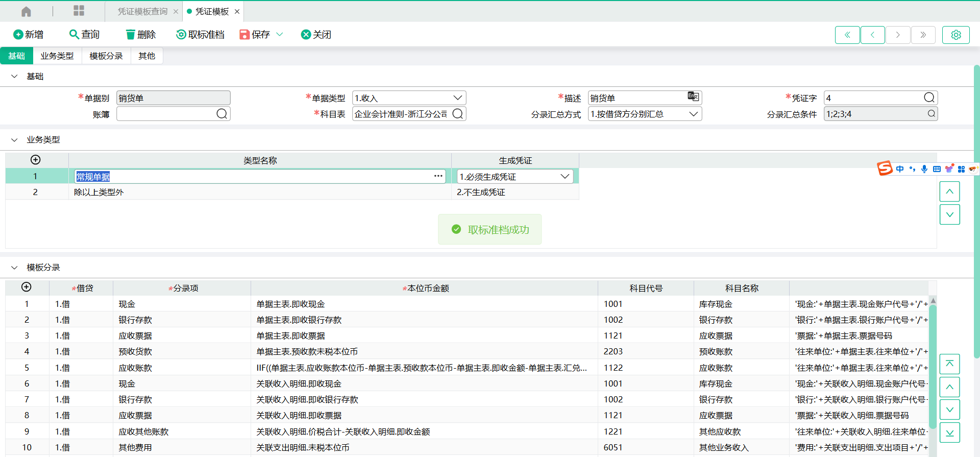Add a row to the 模板分录 grid
The image size is (980, 457).
[x=27, y=287]
